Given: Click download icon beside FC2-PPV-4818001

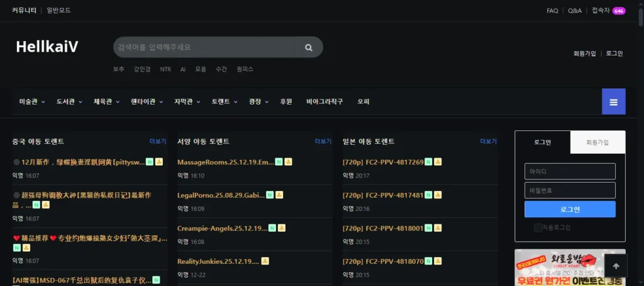Looking at the screenshot, I should pos(438,228).
